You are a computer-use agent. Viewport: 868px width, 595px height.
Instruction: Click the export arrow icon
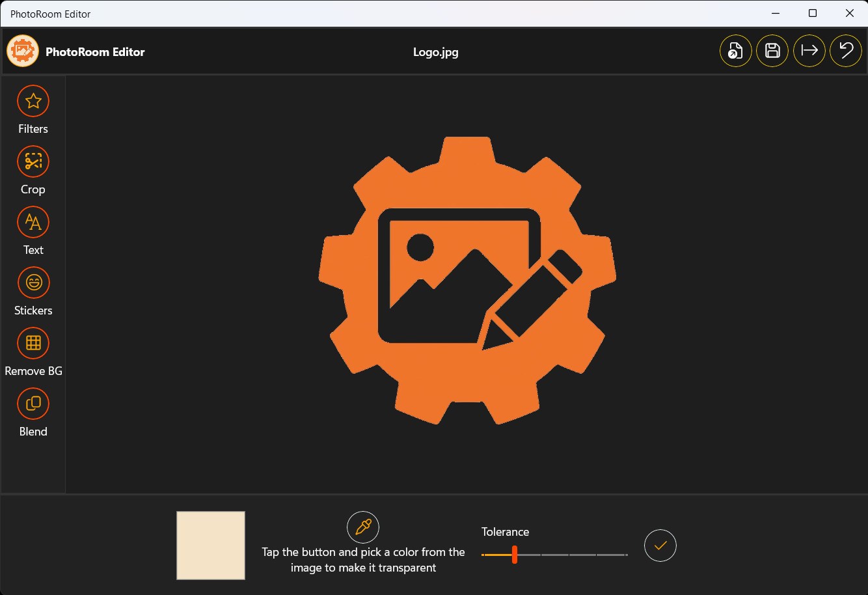(809, 51)
